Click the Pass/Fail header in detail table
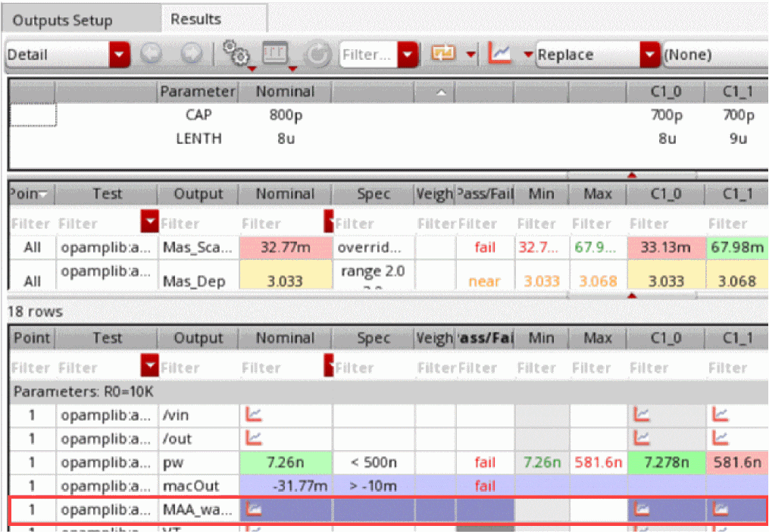 [485, 338]
